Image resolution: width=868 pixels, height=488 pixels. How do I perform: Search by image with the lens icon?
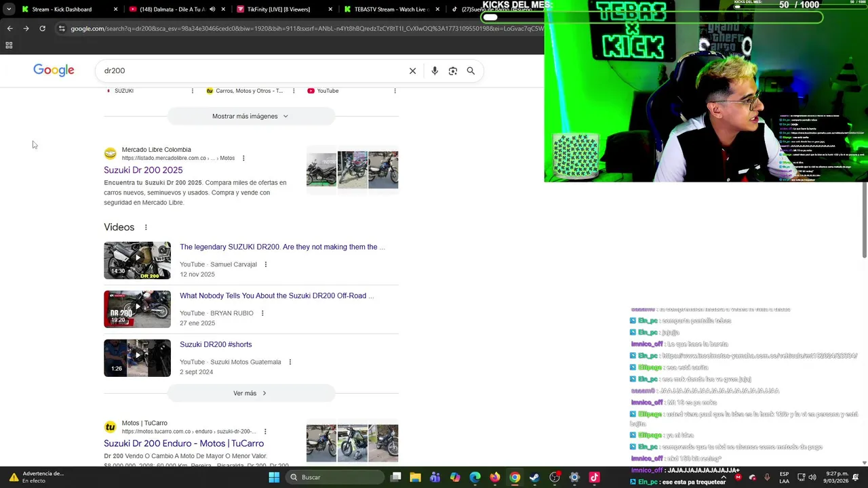pos(453,70)
